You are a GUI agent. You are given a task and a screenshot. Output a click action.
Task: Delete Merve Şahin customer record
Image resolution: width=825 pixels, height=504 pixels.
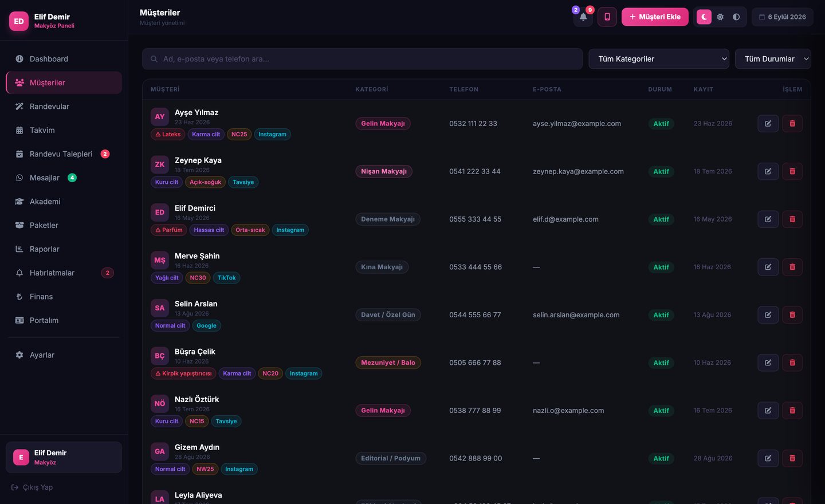(x=792, y=267)
